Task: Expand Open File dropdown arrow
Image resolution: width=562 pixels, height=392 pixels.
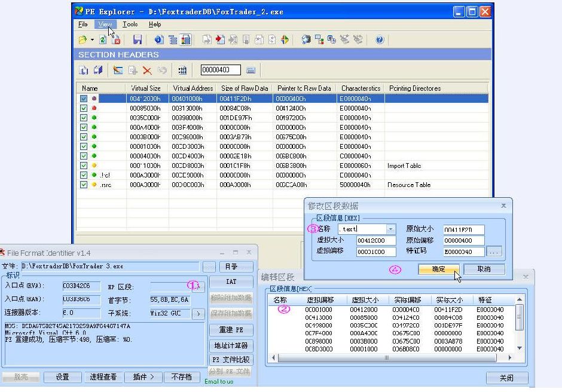Action: (92, 40)
